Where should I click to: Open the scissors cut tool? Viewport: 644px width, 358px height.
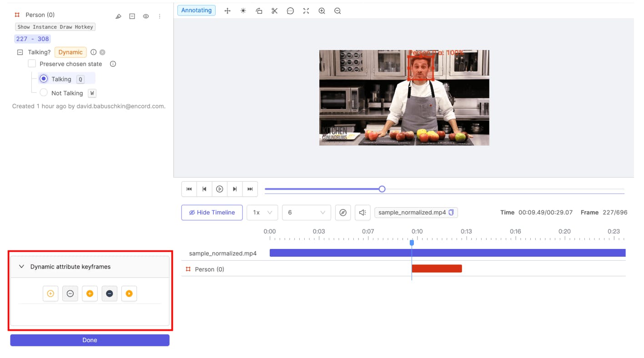274,10
